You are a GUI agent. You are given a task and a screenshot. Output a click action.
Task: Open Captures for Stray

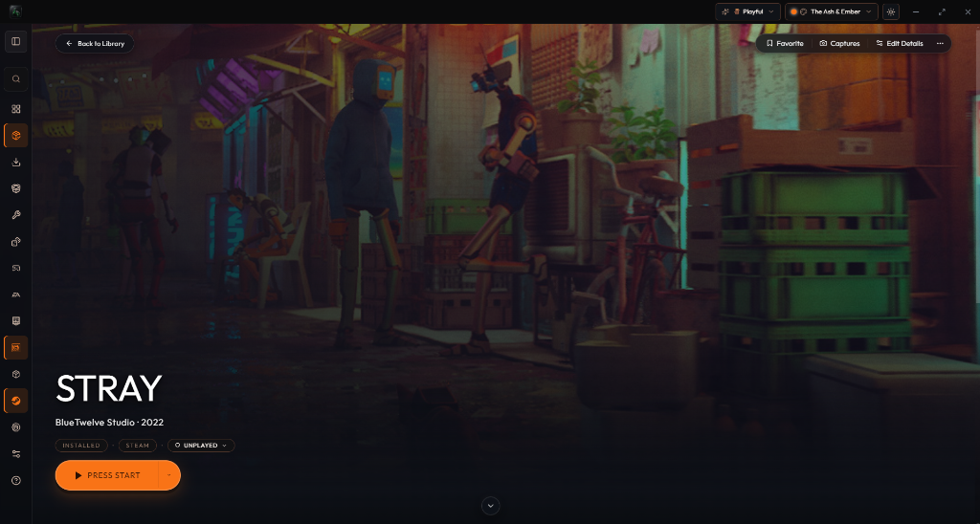click(839, 44)
